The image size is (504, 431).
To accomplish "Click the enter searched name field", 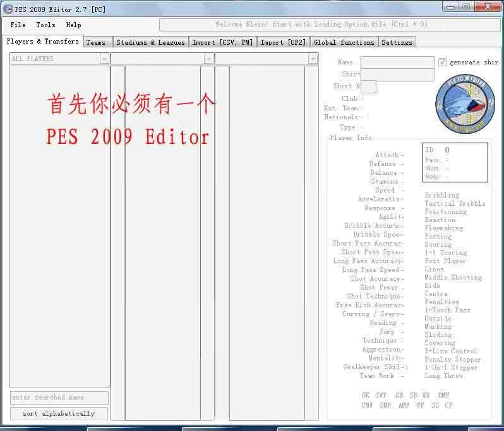I will [59, 398].
